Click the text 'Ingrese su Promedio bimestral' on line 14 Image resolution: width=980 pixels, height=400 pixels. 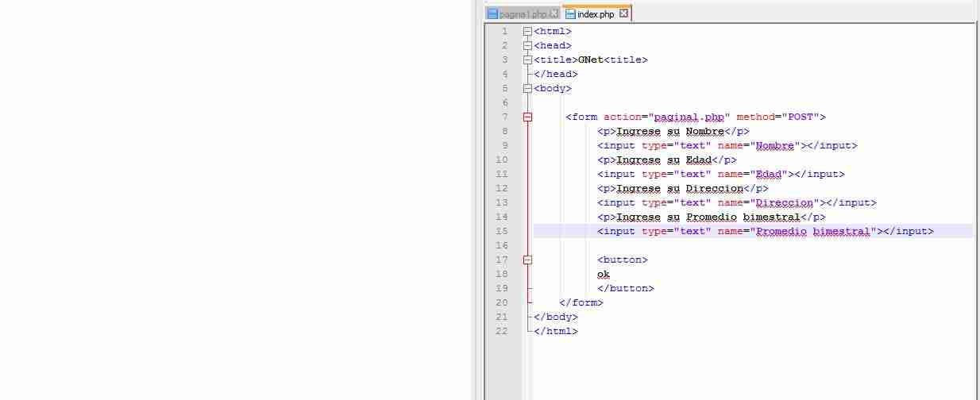[x=708, y=217]
